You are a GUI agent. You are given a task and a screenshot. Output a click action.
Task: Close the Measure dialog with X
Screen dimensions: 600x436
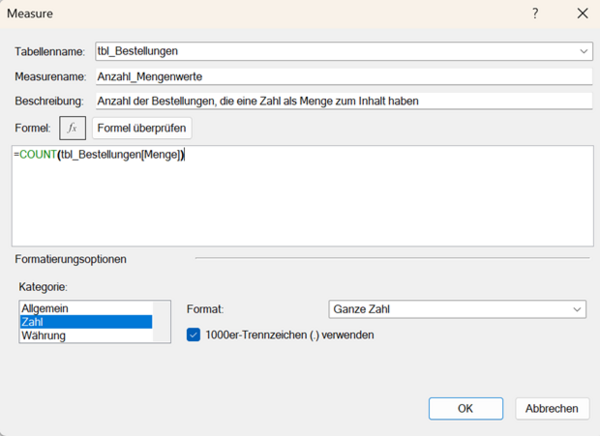[x=582, y=14]
